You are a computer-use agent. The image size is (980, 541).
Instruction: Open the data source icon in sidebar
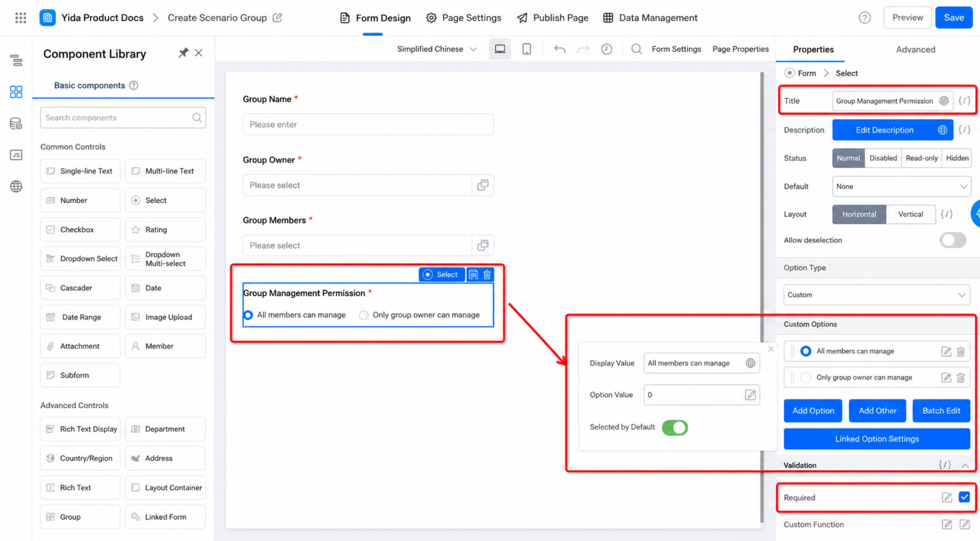coord(16,124)
